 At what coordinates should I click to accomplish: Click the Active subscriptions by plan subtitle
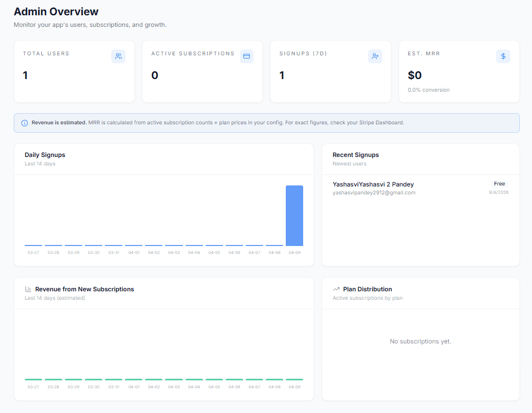coord(367,298)
